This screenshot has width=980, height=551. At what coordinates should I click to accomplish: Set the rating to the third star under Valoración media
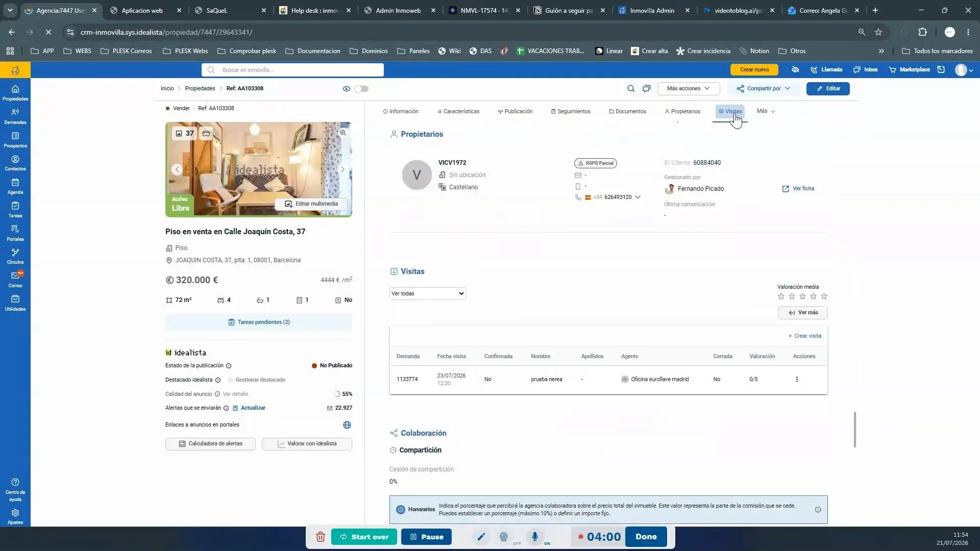pyautogui.click(x=802, y=296)
